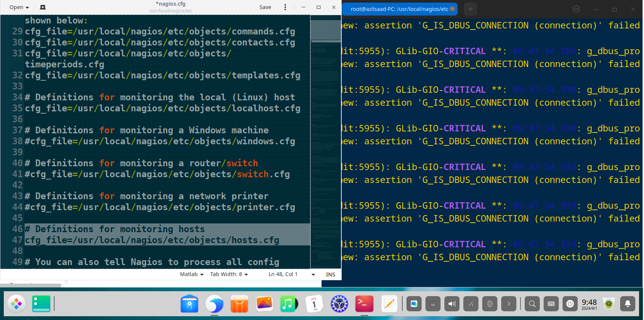
Task: Open the Tab Width: 8 dropdown
Action: pos(229,275)
